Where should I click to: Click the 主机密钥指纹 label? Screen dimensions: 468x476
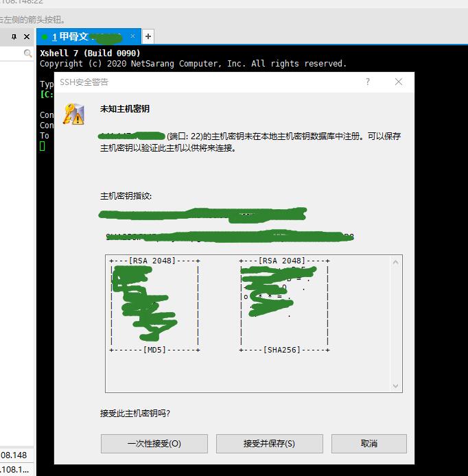coord(126,195)
